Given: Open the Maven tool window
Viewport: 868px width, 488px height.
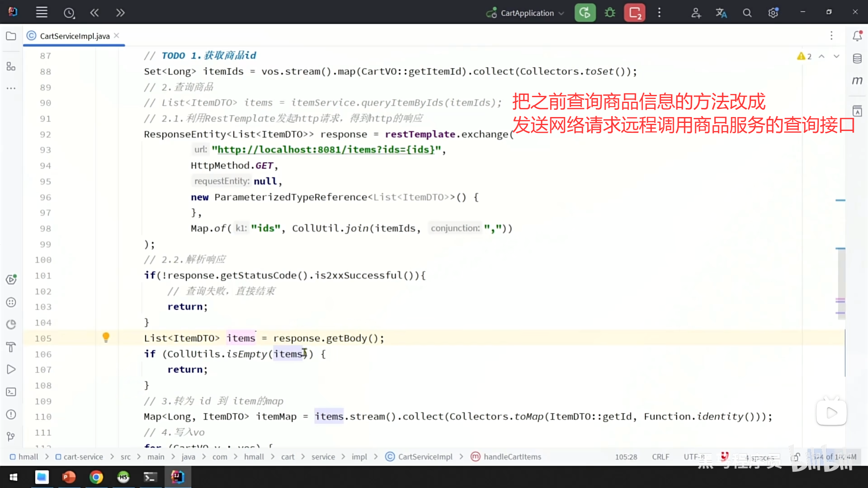Looking at the screenshot, I should (x=857, y=81).
